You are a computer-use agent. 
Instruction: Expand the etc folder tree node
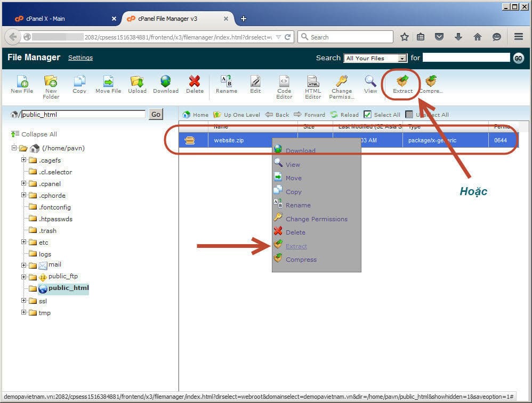tap(24, 242)
